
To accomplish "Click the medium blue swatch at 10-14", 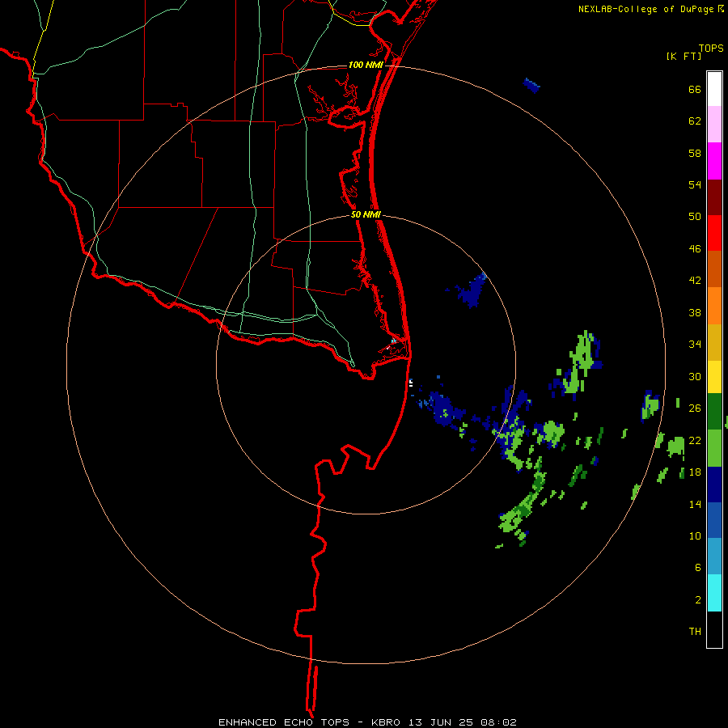I will (x=714, y=520).
